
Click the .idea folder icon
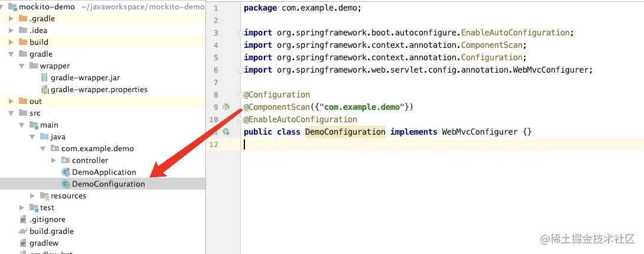(x=23, y=30)
